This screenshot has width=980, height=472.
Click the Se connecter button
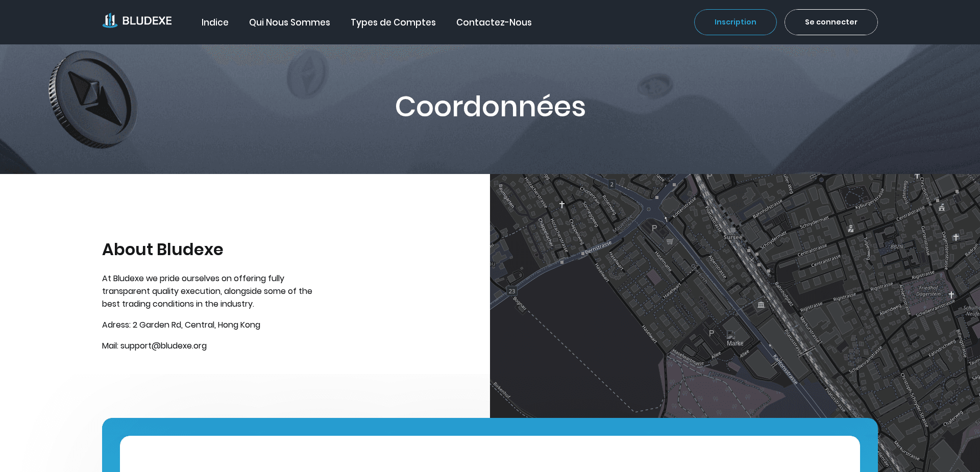pyautogui.click(x=831, y=22)
